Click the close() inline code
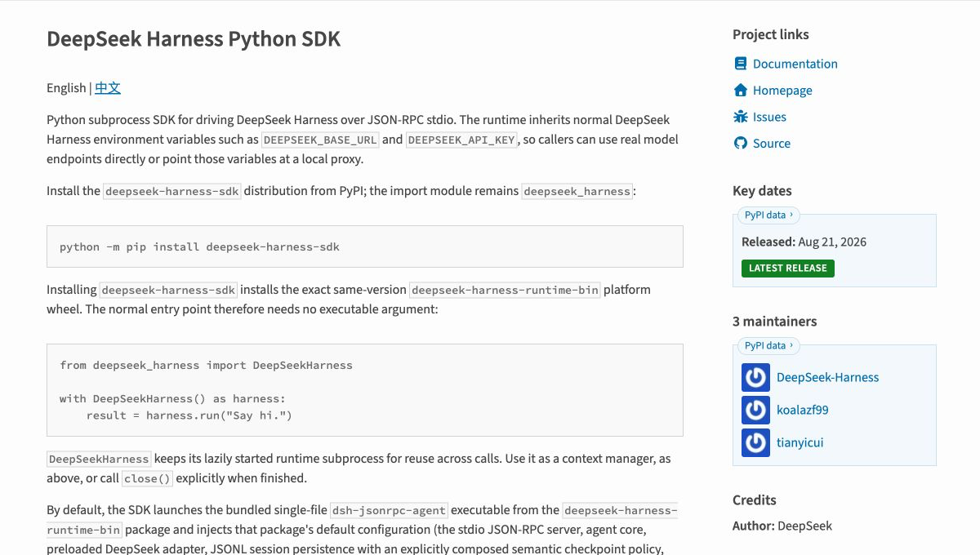 click(x=148, y=478)
